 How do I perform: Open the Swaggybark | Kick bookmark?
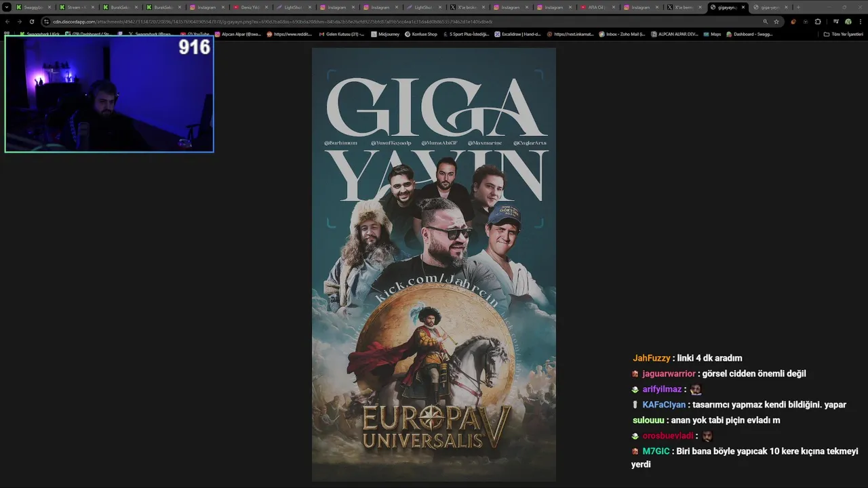(x=39, y=34)
